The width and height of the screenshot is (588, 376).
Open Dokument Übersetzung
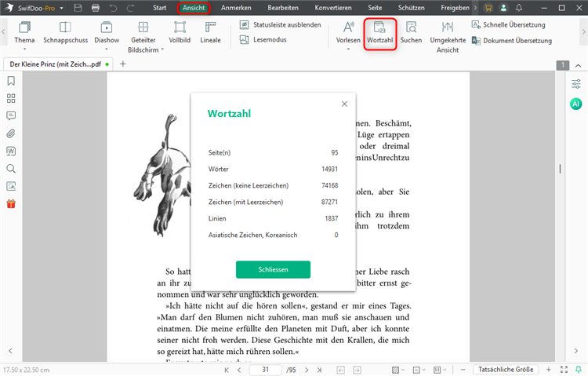coord(512,41)
